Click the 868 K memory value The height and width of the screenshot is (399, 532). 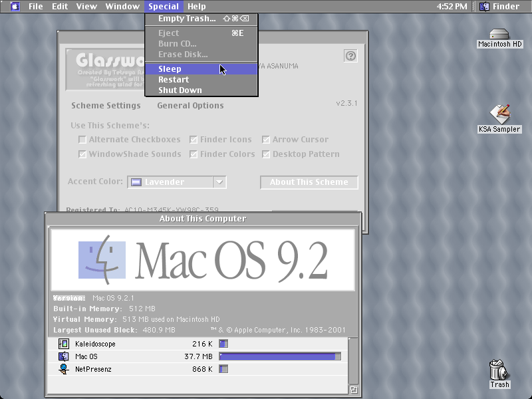click(x=202, y=369)
